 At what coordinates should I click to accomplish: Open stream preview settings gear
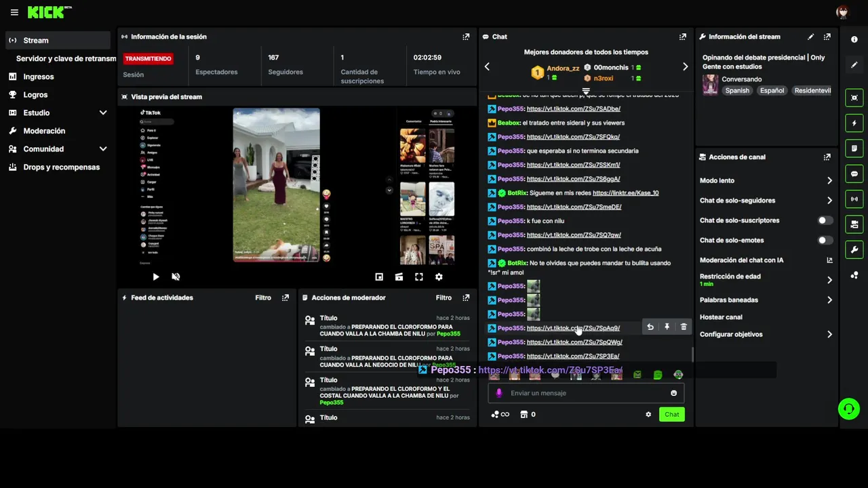coord(439,277)
